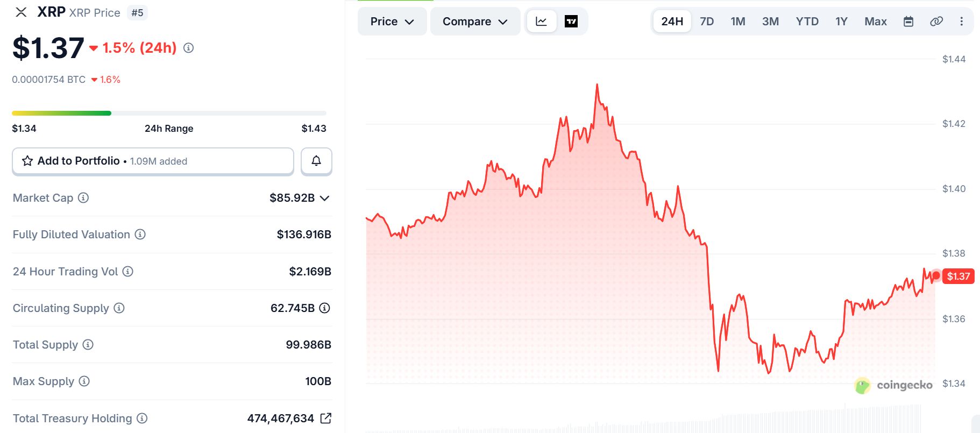This screenshot has height=433, width=980.
Task: Open the price change info tooltip
Action: coord(188,48)
